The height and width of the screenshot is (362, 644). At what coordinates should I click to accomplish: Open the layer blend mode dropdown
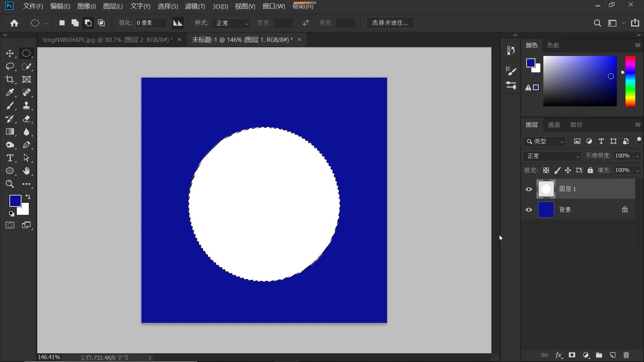click(x=552, y=156)
